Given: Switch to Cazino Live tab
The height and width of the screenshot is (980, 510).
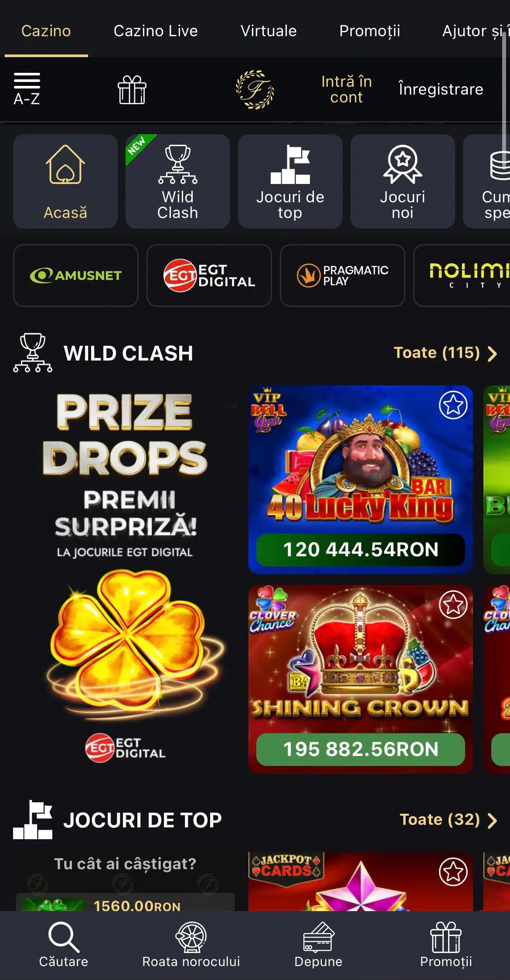Looking at the screenshot, I should 156,31.
